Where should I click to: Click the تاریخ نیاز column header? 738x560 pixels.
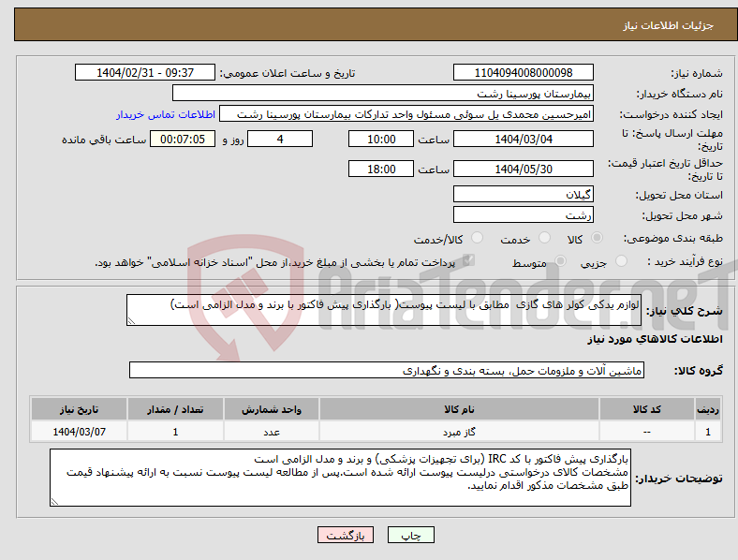(79, 409)
